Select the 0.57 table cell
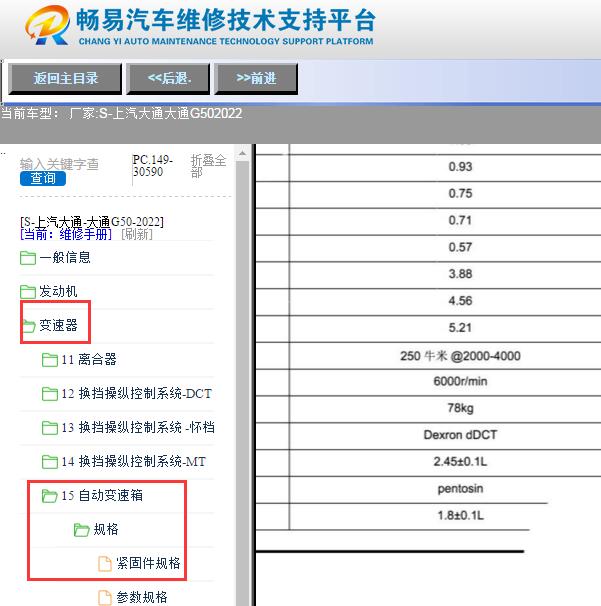Screen dimensions: 601x606 pyautogui.click(x=460, y=247)
